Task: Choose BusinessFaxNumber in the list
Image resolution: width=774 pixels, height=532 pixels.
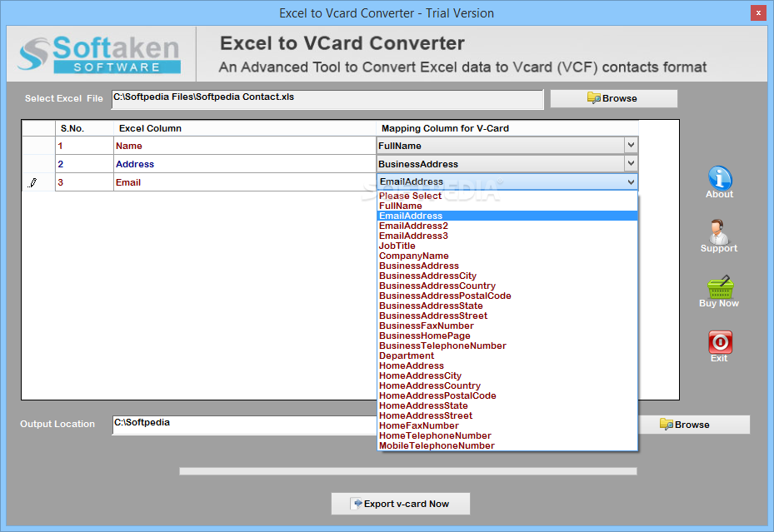Action: click(507, 326)
